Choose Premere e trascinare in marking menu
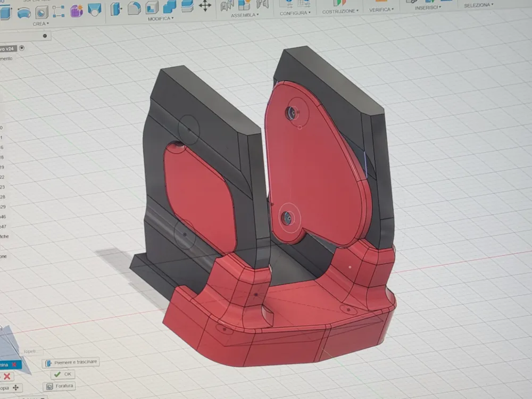 click(x=71, y=363)
